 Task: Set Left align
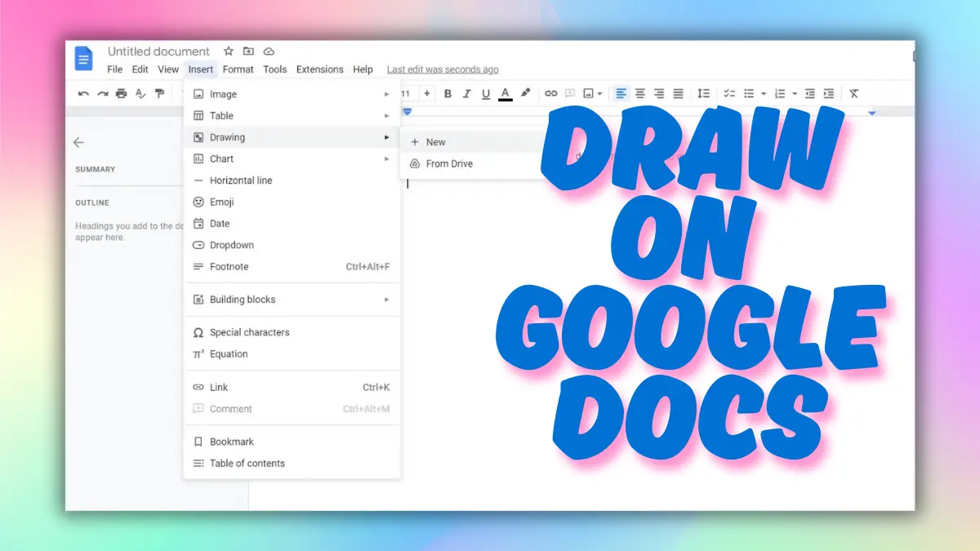pyautogui.click(x=621, y=94)
